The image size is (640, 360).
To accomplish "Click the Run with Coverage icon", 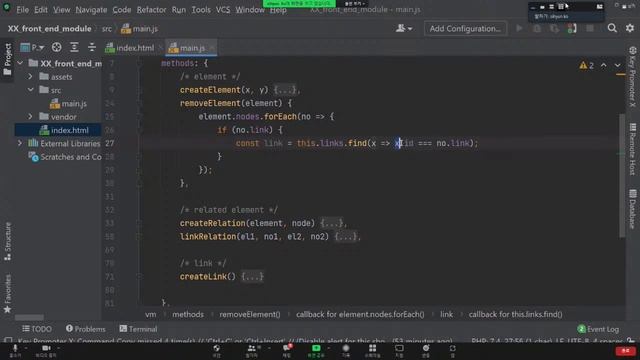I will 554,29.
